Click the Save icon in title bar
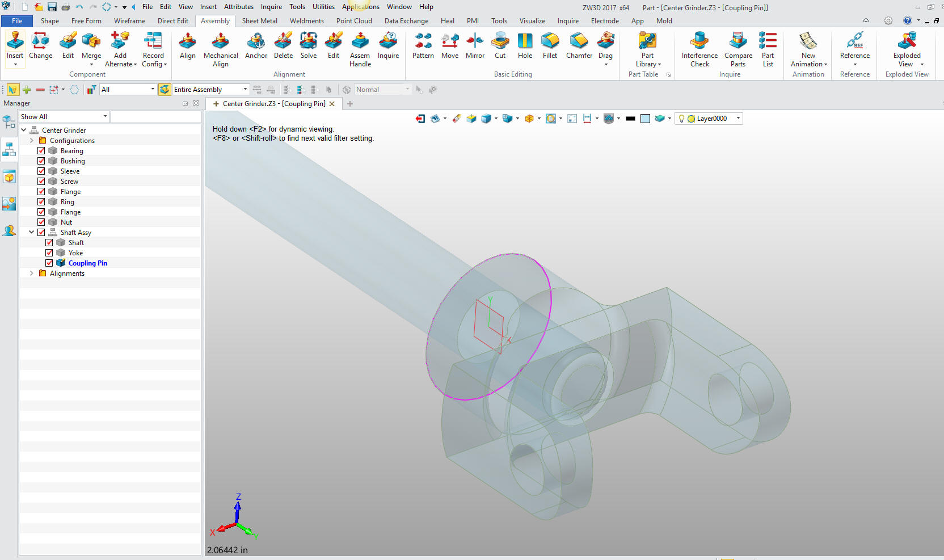The image size is (944, 560). click(x=52, y=7)
